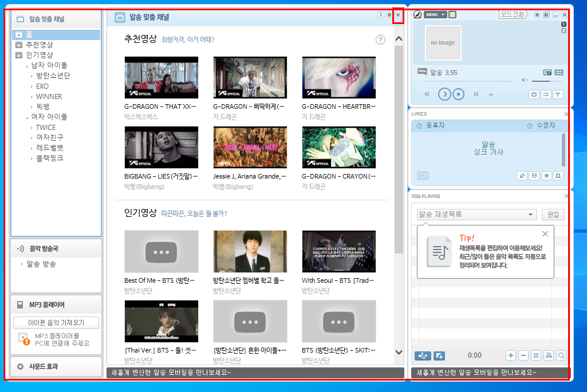Open the 알송 재생목록 playlist dropdown

476,215
